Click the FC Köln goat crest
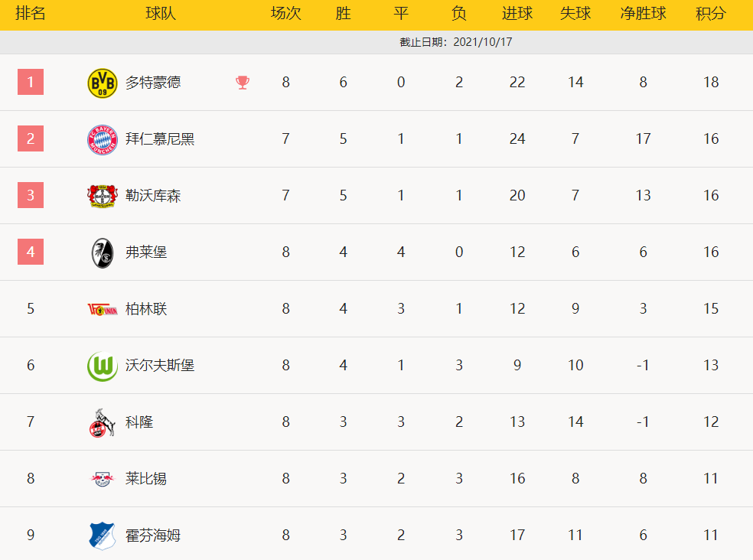 (103, 422)
